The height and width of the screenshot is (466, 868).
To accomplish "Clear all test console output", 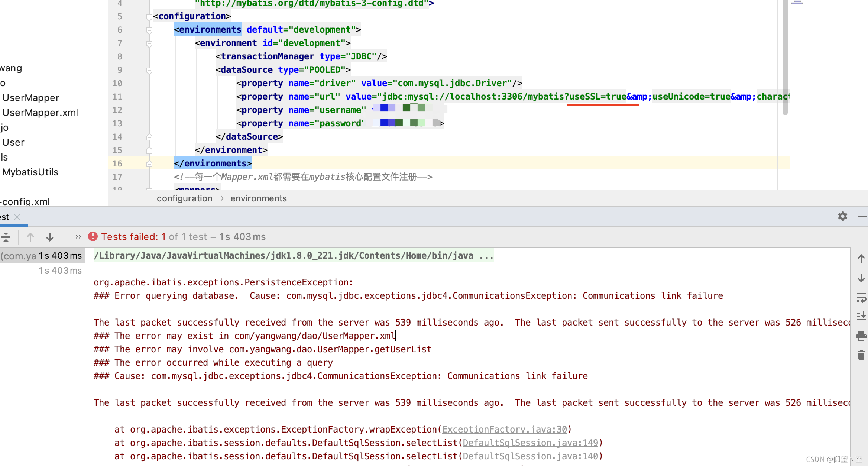I will pos(862,355).
